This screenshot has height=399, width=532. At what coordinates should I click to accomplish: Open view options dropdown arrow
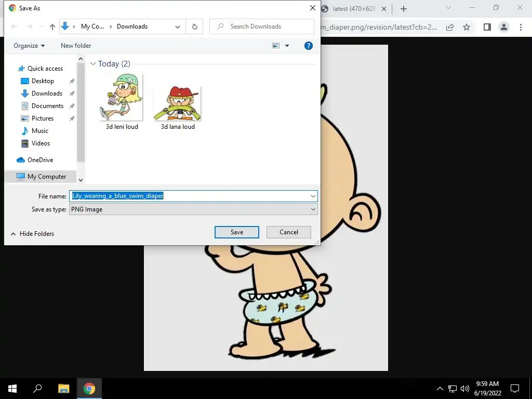pos(287,46)
